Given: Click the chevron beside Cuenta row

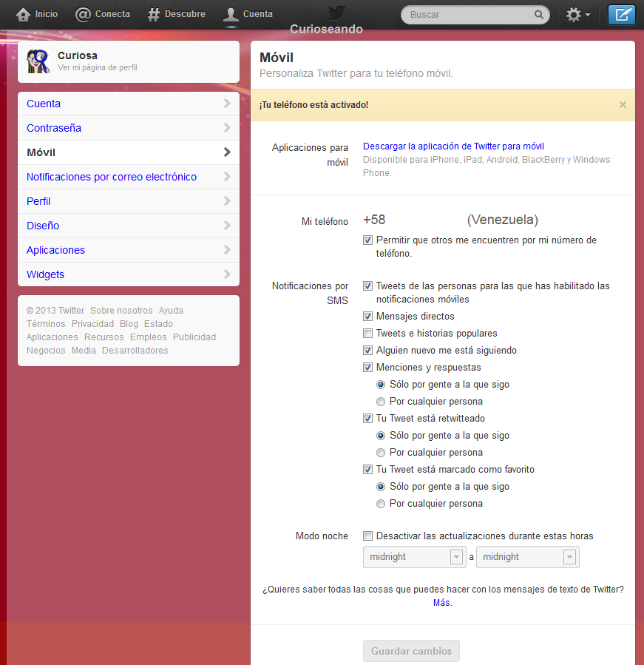Looking at the screenshot, I should tap(227, 103).
